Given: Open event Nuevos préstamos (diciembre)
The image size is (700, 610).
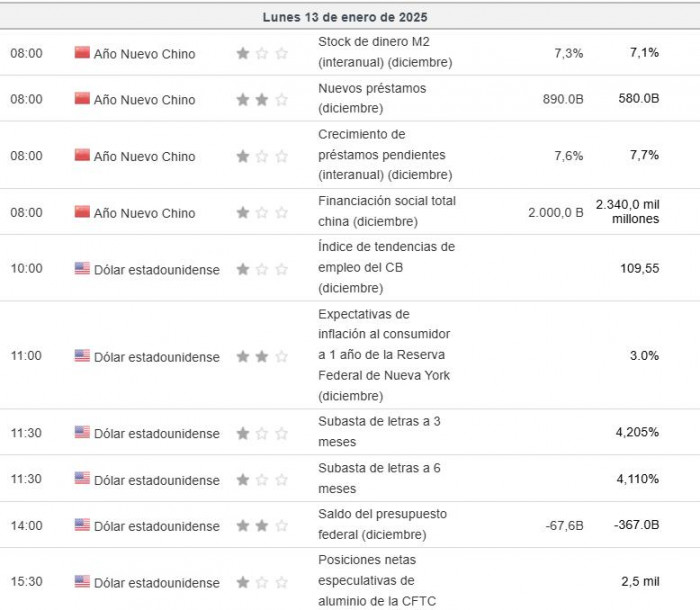Looking at the screenshot, I should (372, 98).
